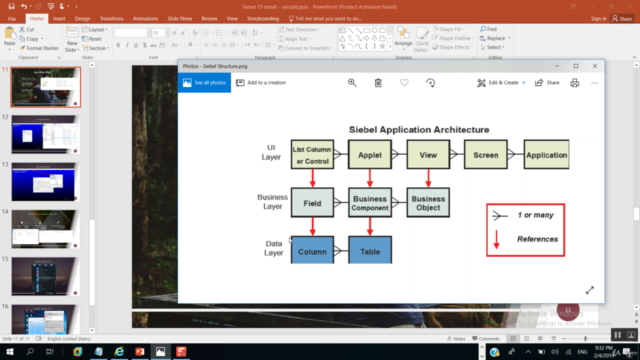Open the Windows Start menu

tap(9, 351)
